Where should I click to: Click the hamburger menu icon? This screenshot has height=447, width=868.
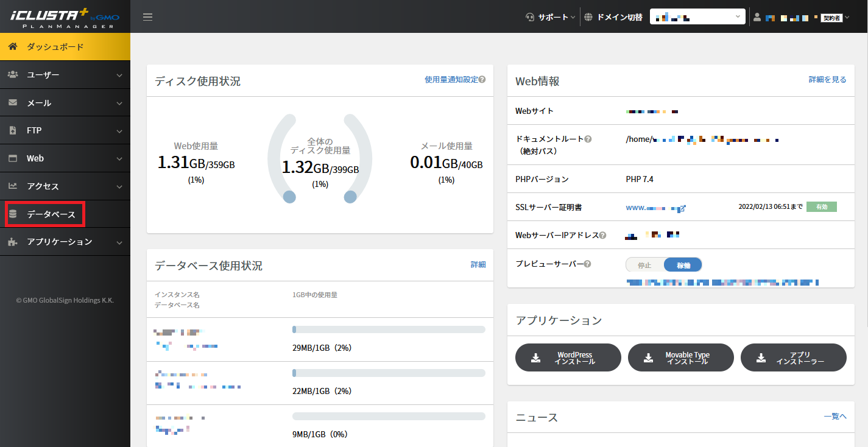pyautogui.click(x=147, y=16)
